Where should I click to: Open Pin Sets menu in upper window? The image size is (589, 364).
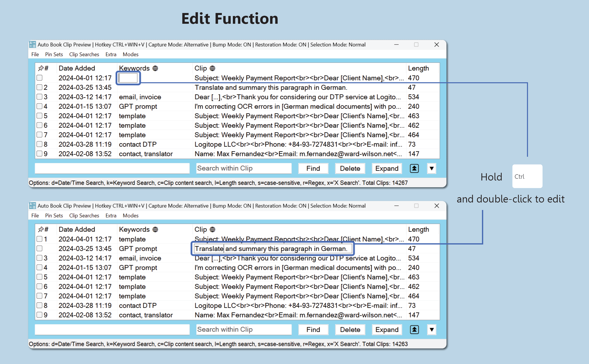coord(54,54)
